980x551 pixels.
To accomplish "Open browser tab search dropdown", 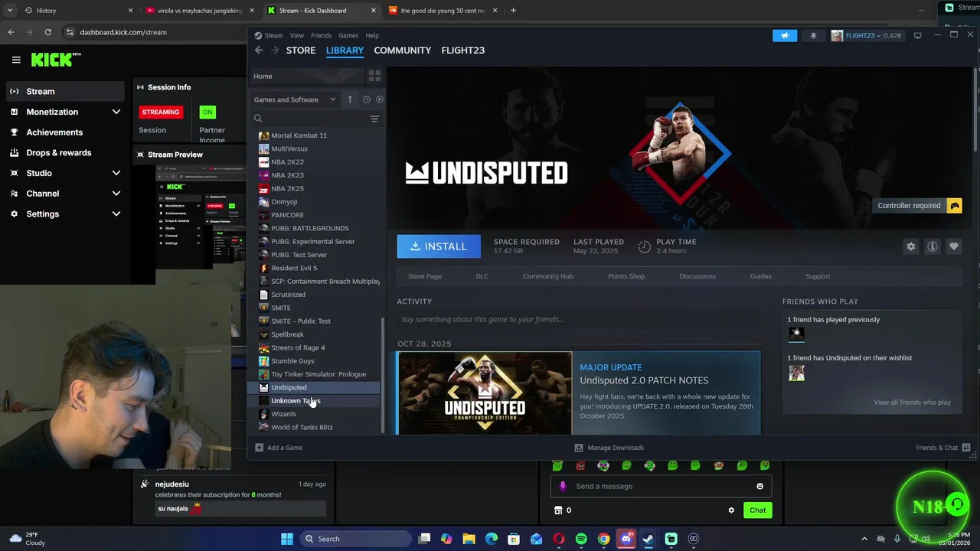I will click(x=10, y=11).
